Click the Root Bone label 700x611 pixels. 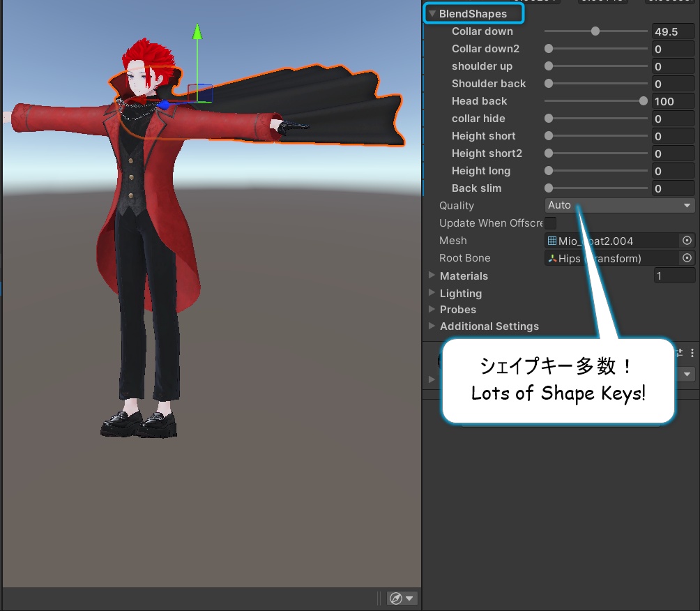(465, 257)
